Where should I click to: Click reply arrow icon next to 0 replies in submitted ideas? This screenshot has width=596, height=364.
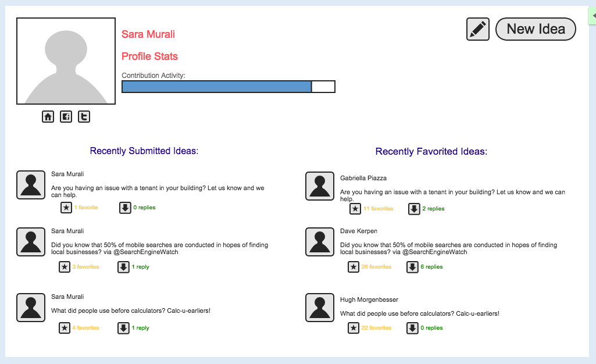125,208
